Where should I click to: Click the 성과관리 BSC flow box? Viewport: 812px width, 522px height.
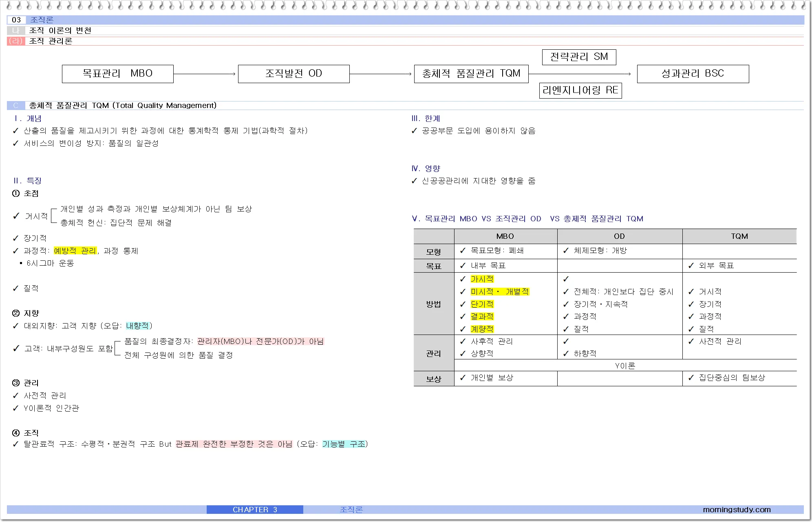(693, 74)
